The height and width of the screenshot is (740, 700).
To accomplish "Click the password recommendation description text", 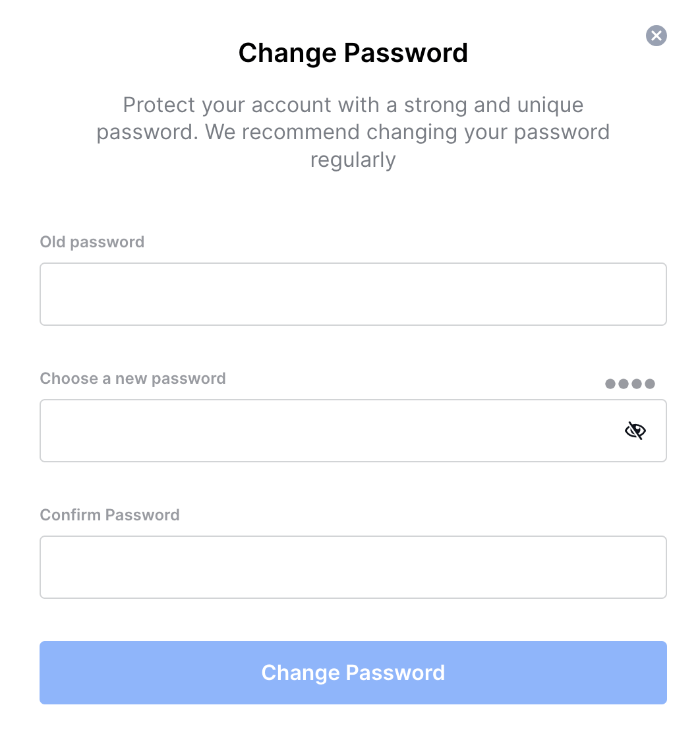I will (x=353, y=132).
